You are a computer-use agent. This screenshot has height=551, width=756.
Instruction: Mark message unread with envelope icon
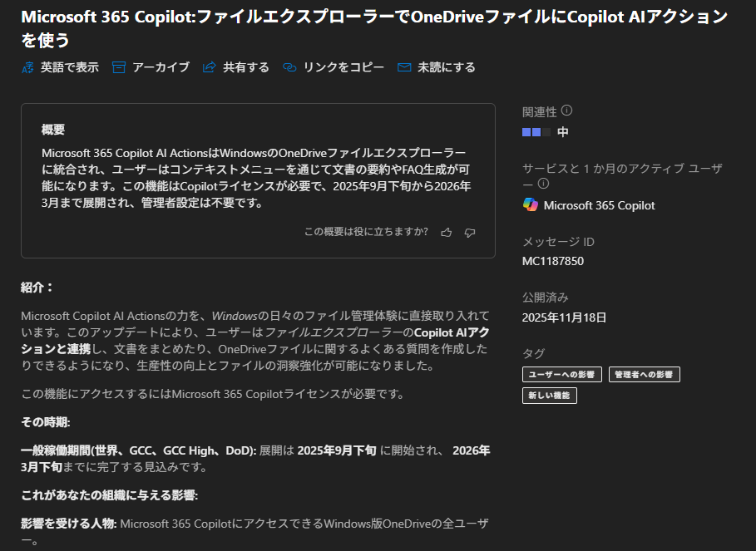[404, 67]
